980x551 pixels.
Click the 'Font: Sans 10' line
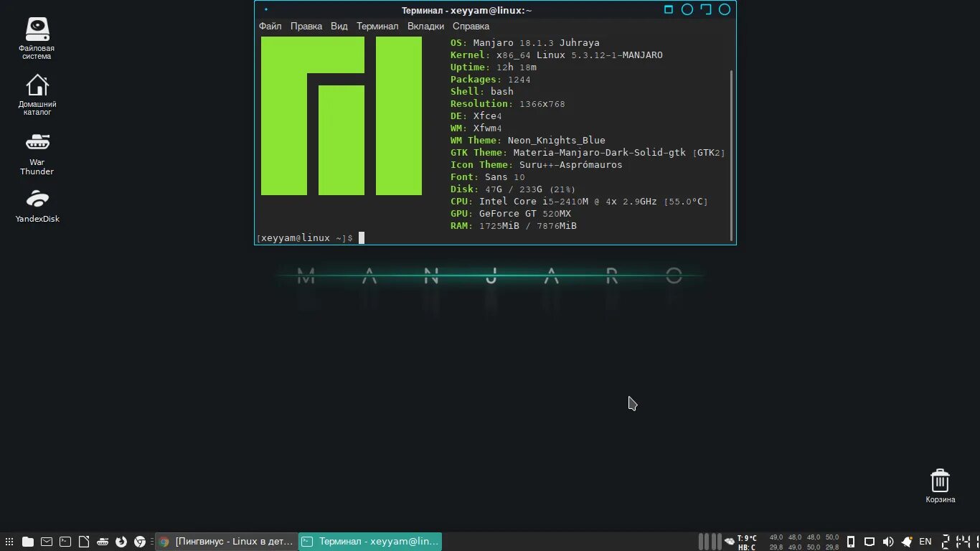(488, 177)
